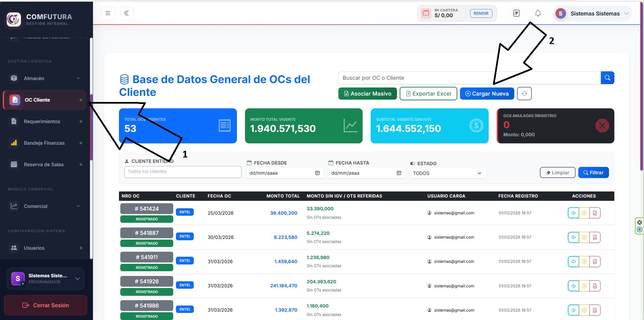Click the hamburger menu icon in header
644x320 pixels.
108,13
